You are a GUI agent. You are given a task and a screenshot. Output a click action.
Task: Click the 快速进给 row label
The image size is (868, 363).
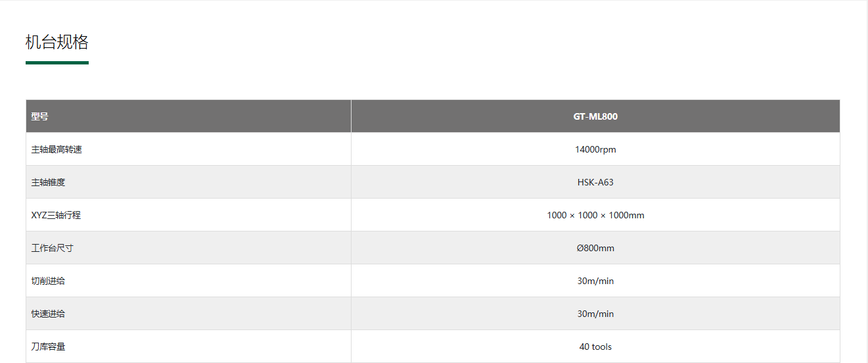48,314
